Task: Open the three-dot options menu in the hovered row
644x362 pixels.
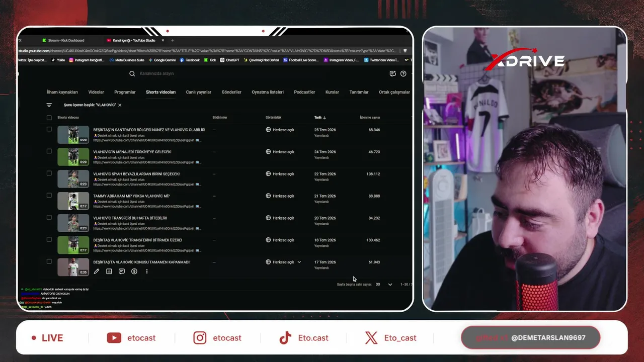Action: (147, 271)
